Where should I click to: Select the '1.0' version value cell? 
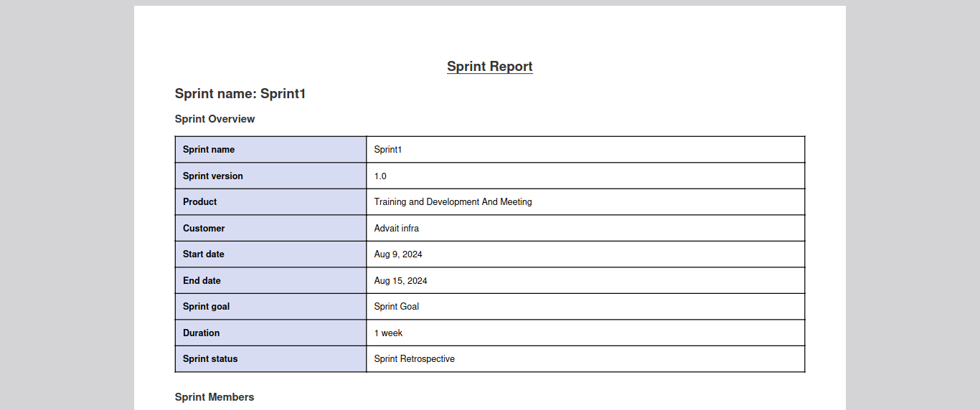[x=380, y=176]
